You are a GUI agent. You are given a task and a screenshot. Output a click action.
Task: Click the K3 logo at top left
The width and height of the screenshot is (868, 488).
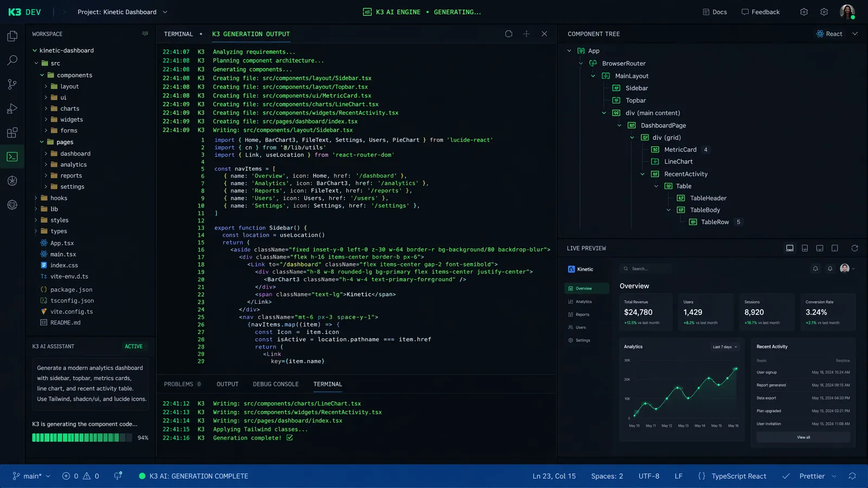15,12
